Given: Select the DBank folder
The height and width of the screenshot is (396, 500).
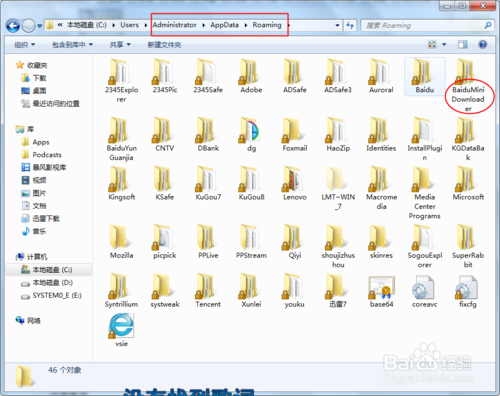Looking at the screenshot, I should (208, 134).
